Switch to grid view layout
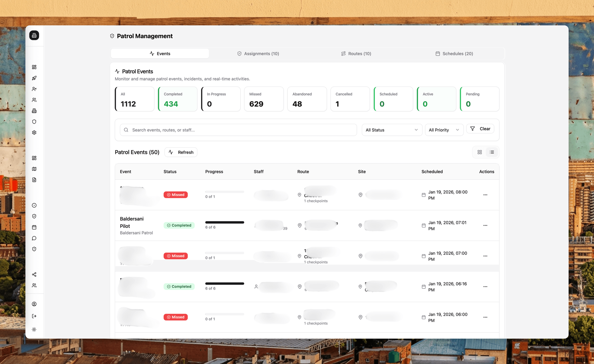Image resolution: width=594 pixels, height=364 pixels. tap(479, 152)
